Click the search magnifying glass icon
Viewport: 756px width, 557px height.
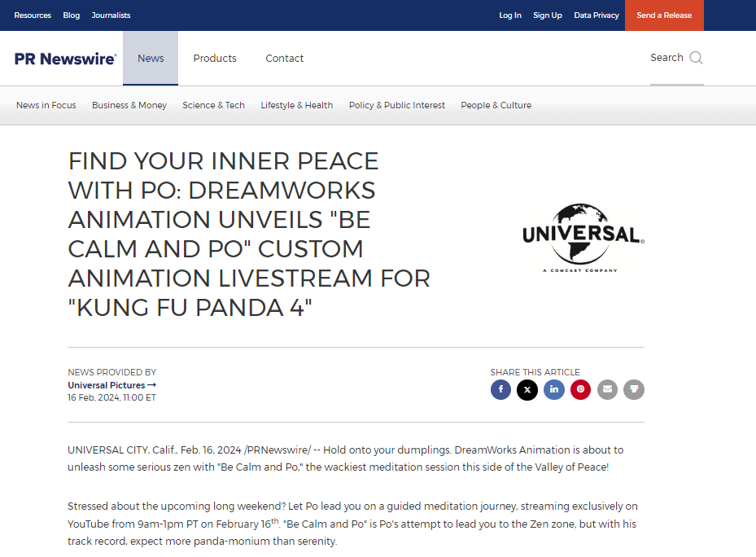click(x=696, y=58)
